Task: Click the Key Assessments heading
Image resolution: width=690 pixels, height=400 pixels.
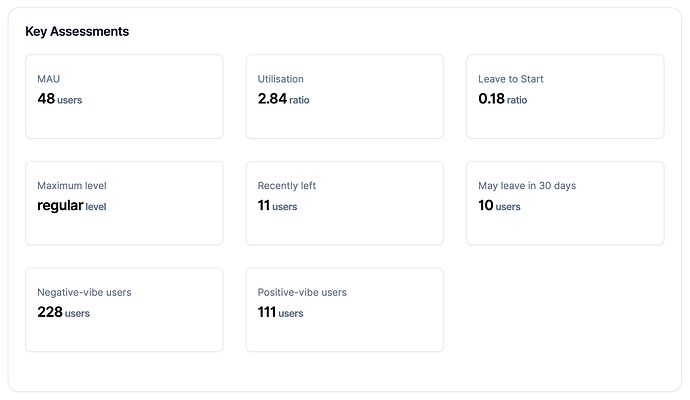Action: tap(77, 32)
